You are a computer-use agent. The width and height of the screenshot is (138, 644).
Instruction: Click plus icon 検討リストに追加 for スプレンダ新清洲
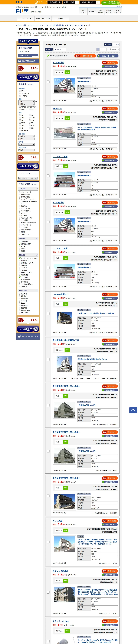coord(103,575)
